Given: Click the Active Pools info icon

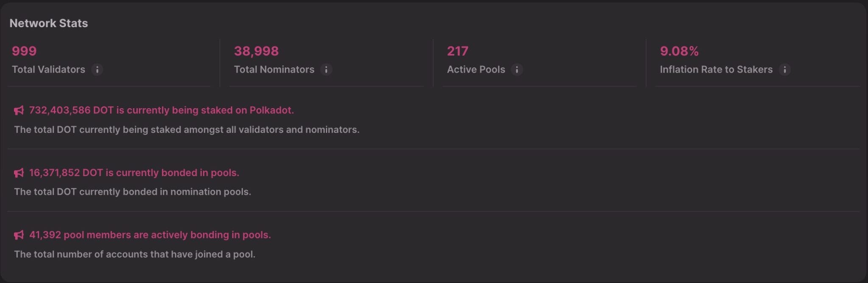Looking at the screenshot, I should (x=517, y=70).
